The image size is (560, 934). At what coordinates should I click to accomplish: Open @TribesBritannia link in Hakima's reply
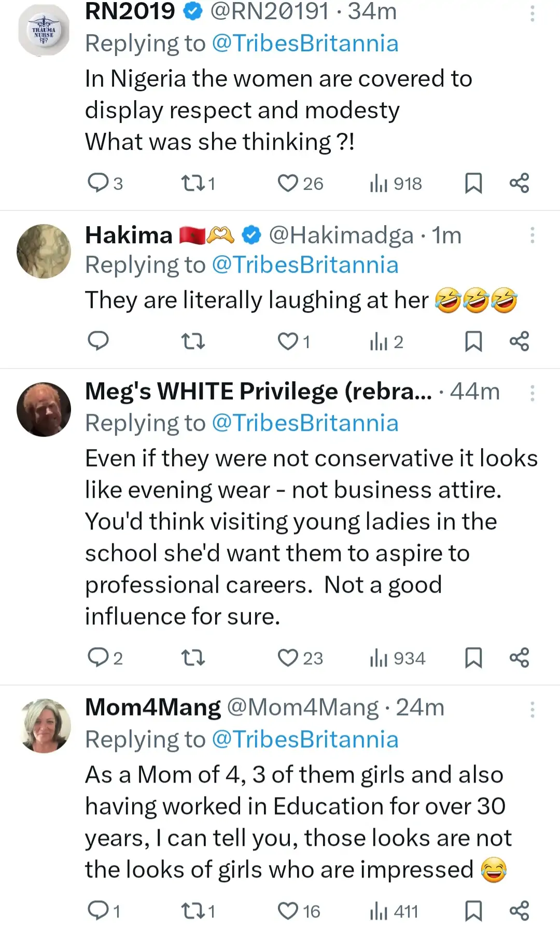pos(305,265)
